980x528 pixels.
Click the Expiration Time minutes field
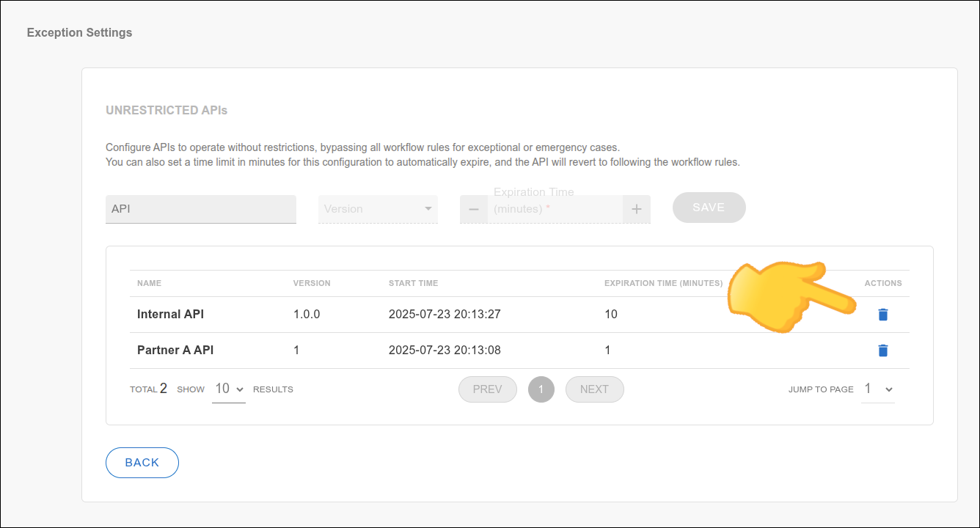coord(555,209)
